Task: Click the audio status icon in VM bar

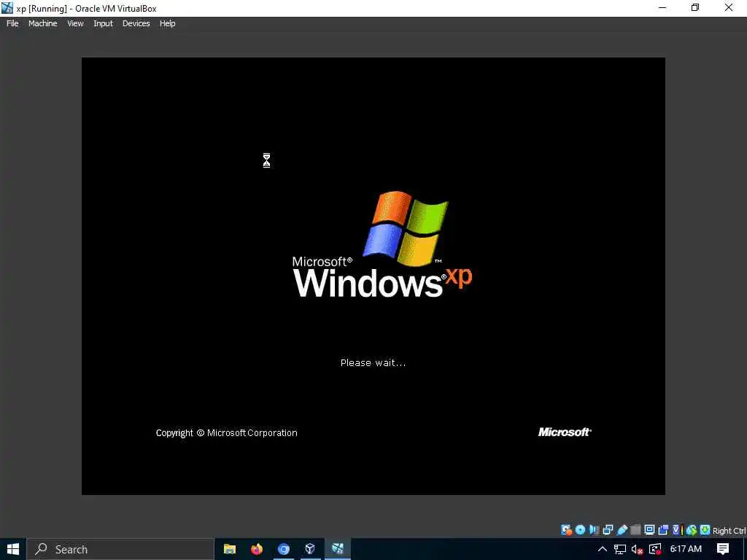Action: point(594,530)
